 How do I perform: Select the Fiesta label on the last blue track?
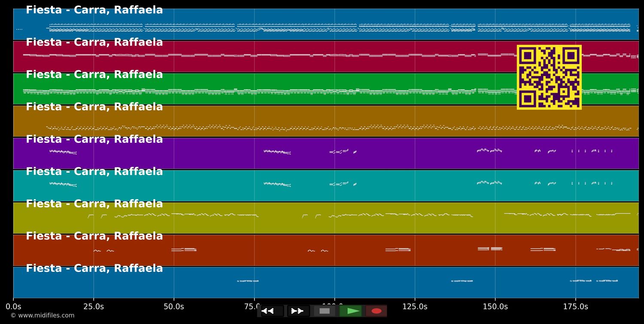click(94, 269)
